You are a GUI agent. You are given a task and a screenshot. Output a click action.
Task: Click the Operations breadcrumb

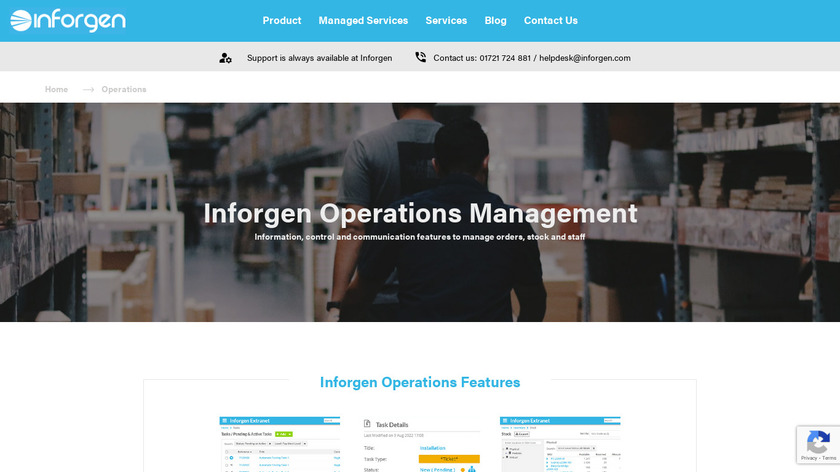tap(124, 89)
